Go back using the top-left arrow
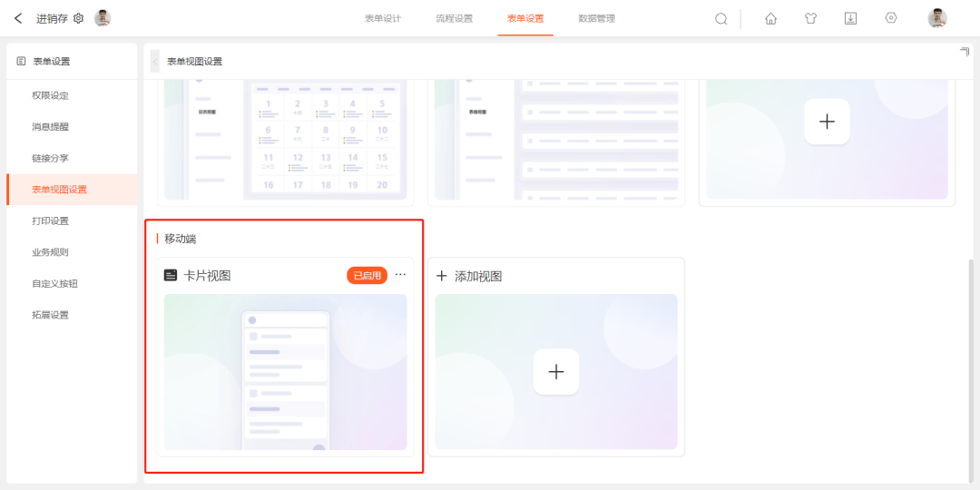This screenshot has width=980, height=490. coord(18,19)
